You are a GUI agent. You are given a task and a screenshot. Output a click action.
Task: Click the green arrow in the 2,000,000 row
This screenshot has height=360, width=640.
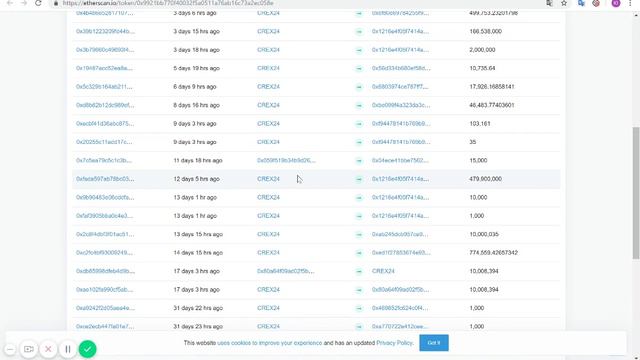[359, 50]
